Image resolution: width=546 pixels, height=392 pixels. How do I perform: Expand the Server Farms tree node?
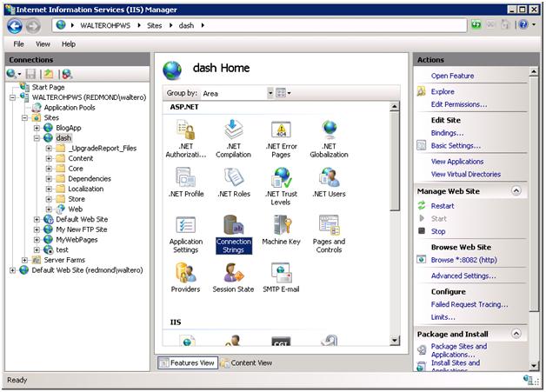[25, 260]
